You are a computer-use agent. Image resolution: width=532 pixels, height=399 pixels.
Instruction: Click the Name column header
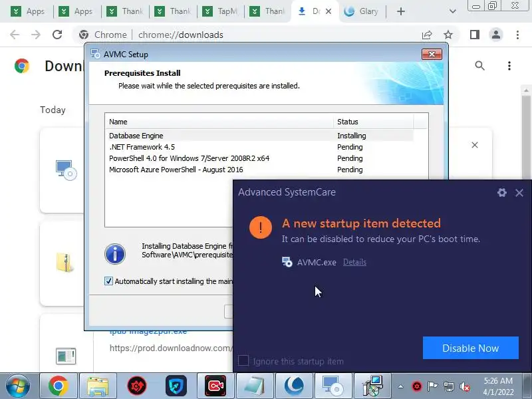(x=219, y=122)
